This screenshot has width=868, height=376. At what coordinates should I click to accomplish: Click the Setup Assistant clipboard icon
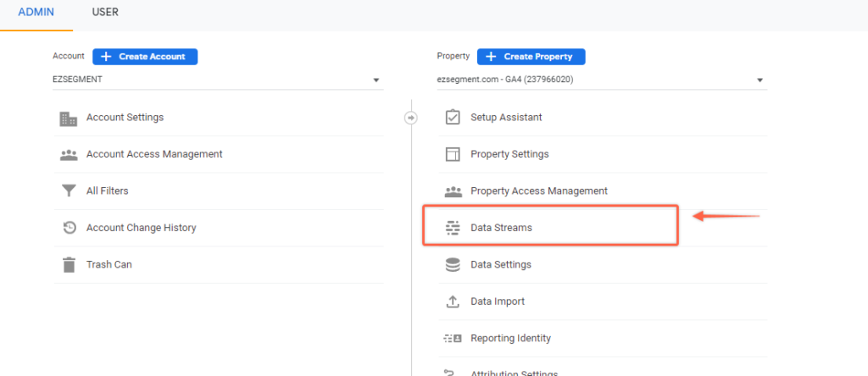pyautogui.click(x=453, y=117)
